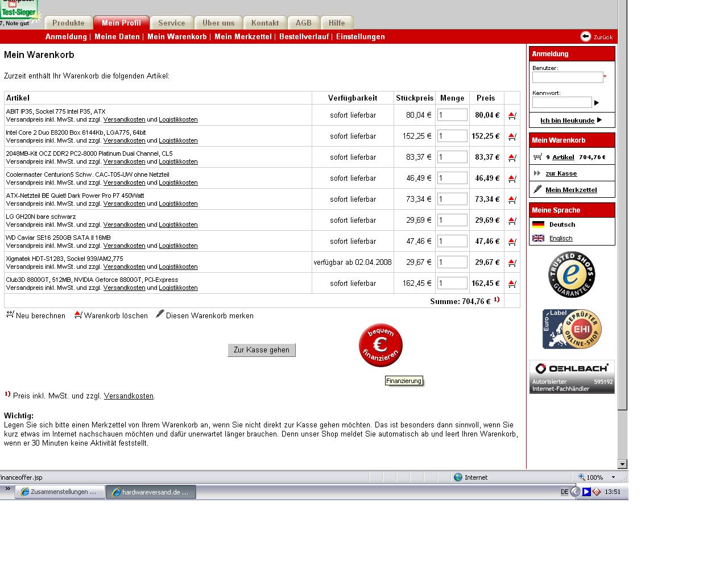Screen dimensions: 728x582
Task: Click the quantity field for ABIT IP35
Action: click(x=452, y=115)
